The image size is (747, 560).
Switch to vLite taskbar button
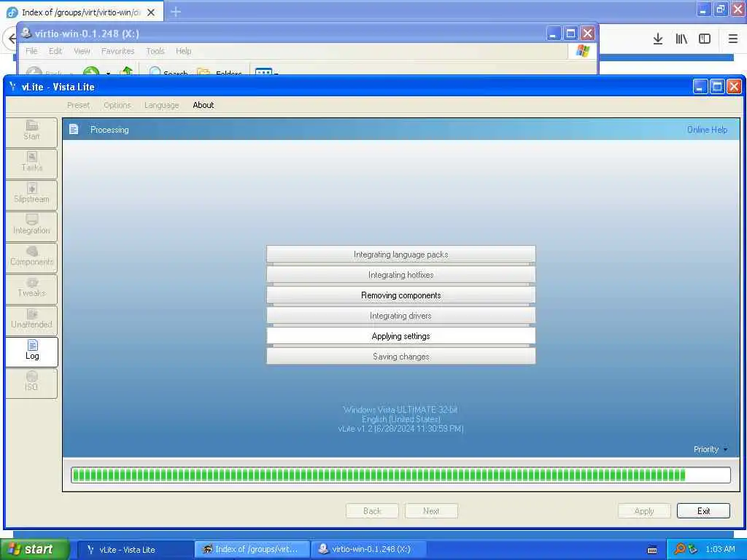(x=135, y=550)
